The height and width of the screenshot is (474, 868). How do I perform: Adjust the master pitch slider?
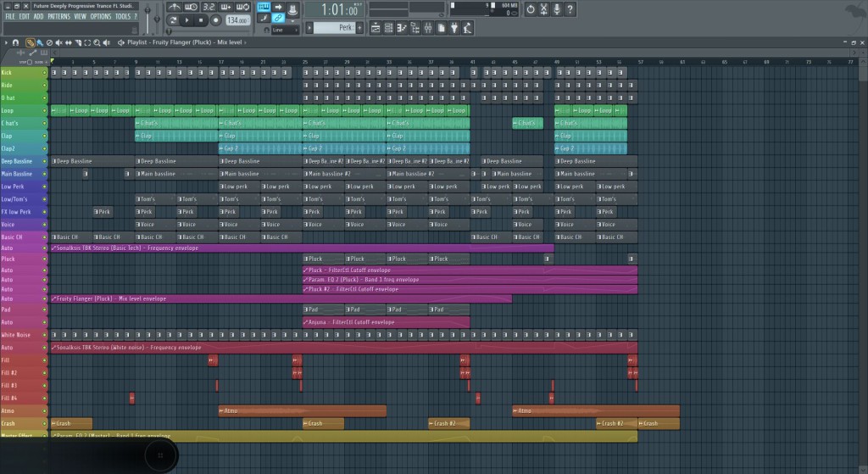[157, 18]
